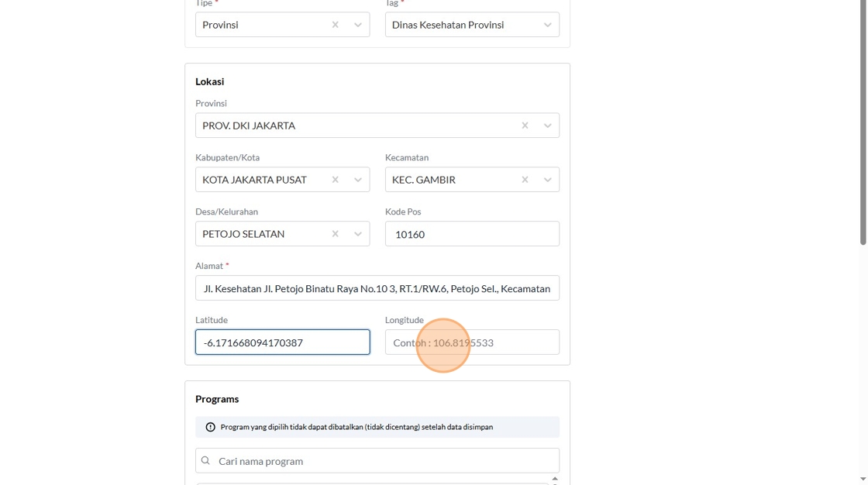Click the Kode Pos field

(472, 234)
